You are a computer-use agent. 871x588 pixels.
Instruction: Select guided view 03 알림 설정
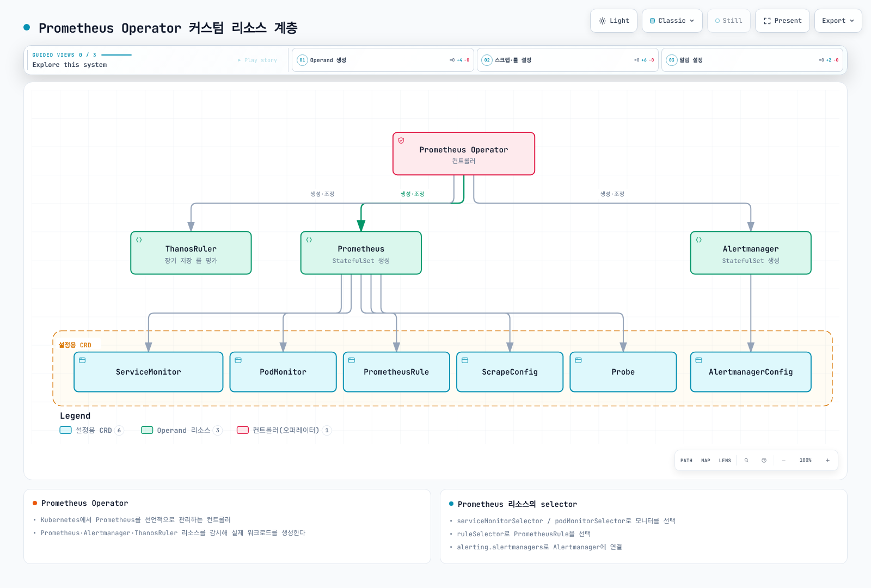point(752,60)
